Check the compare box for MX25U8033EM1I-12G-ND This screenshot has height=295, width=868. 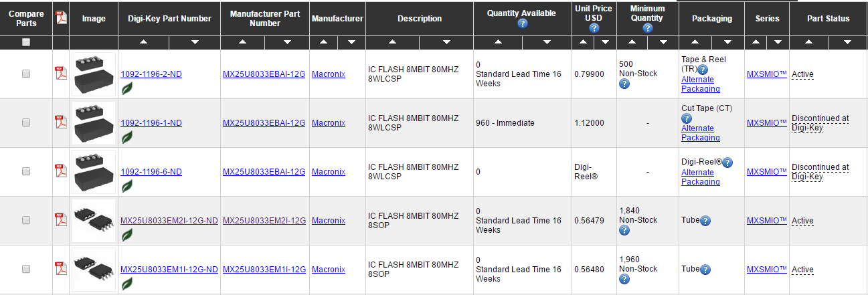tap(26, 269)
